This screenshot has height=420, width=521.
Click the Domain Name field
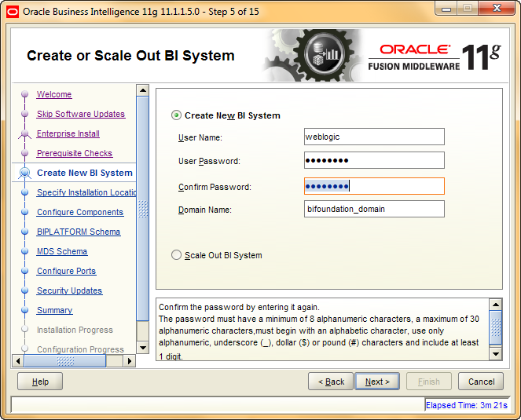click(374, 209)
